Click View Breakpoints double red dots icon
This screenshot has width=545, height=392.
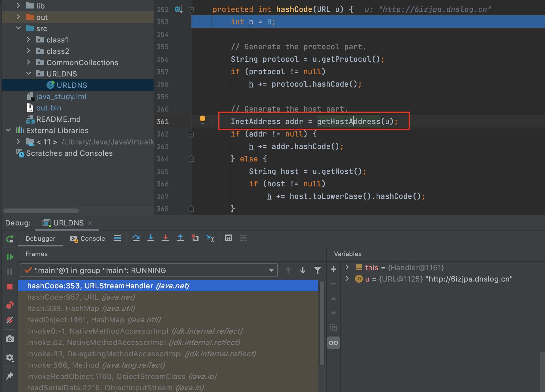[x=10, y=305]
